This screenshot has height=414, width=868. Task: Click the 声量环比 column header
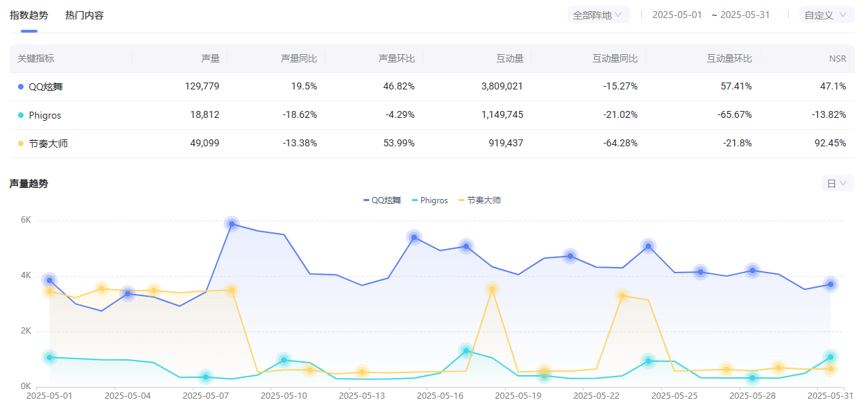[396, 59]
